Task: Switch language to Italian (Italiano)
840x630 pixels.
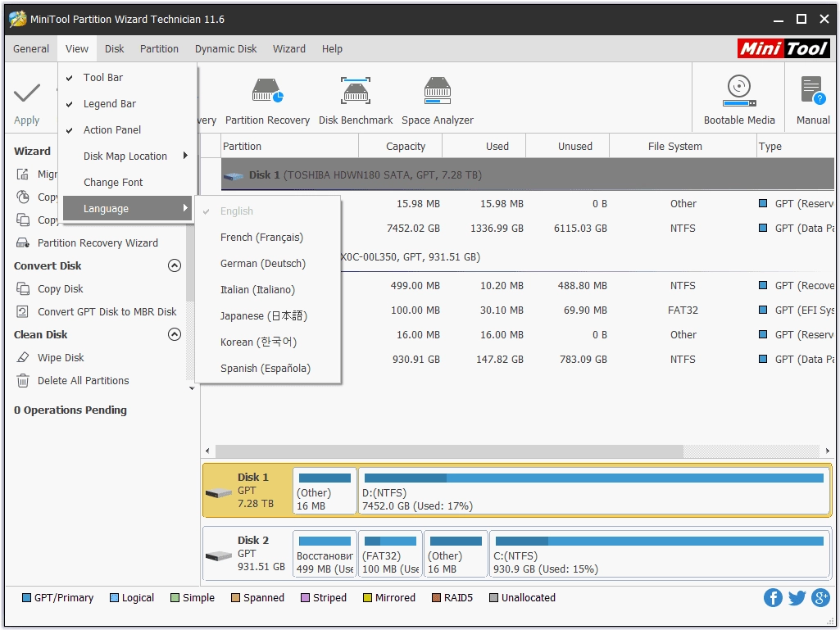Action: coord(267,290)
